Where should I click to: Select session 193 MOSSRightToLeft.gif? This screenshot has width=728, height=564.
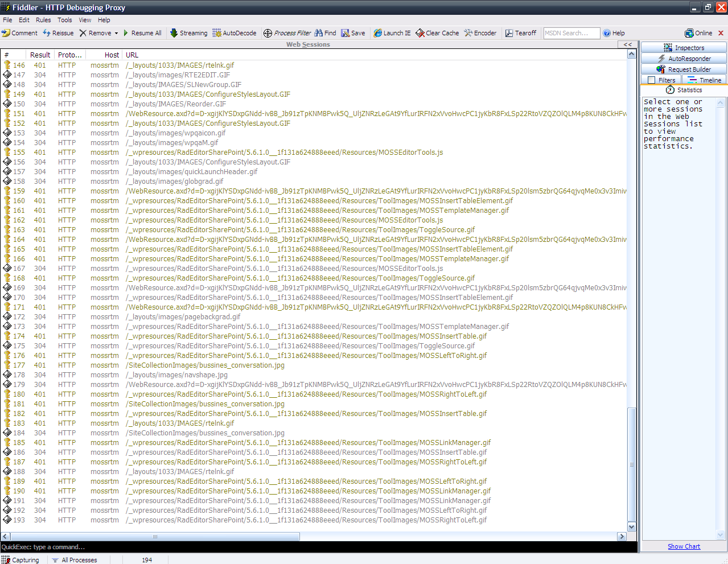[314, 520]
